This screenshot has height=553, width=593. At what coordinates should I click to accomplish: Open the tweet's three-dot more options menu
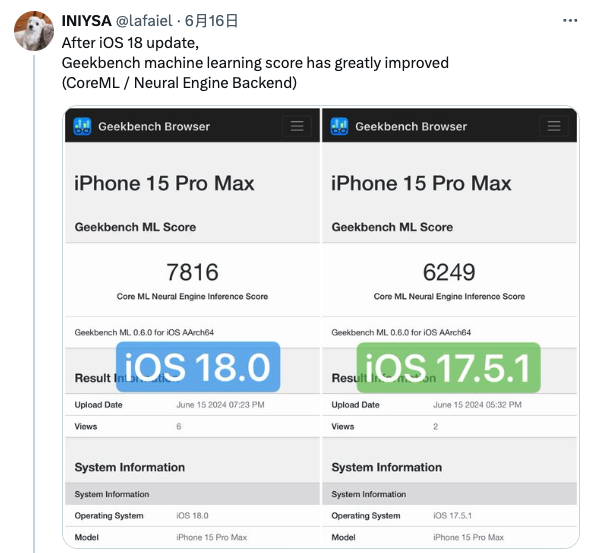570,20
